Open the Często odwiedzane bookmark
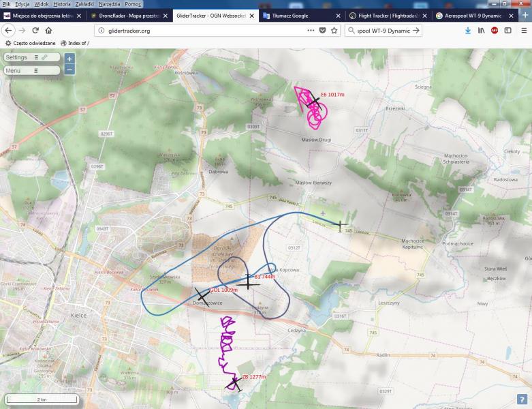Image resolution: width=532 pixels, height=409 pixels. click(x=31, y=43)
